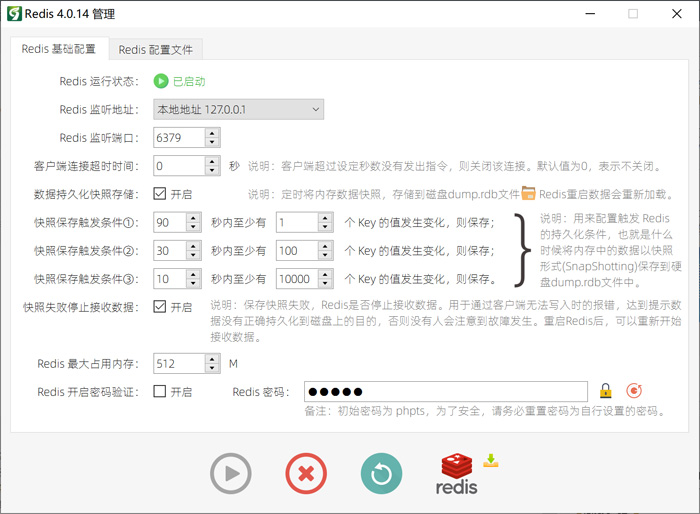Image resolution: width=700 pixels, height=514 pixels.
Task: Increase 客户端连接超时时间 value
Action: (x=212, y=161)
